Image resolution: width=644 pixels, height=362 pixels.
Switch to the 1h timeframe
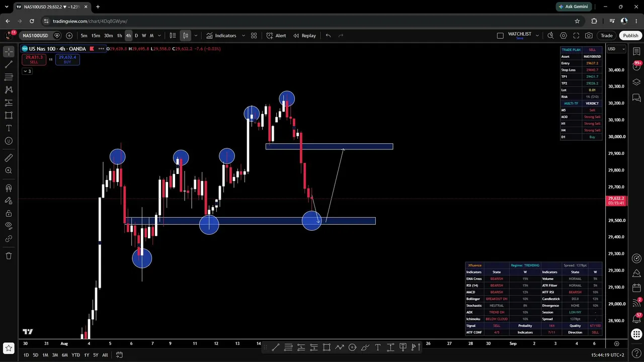tap(119, 36)
